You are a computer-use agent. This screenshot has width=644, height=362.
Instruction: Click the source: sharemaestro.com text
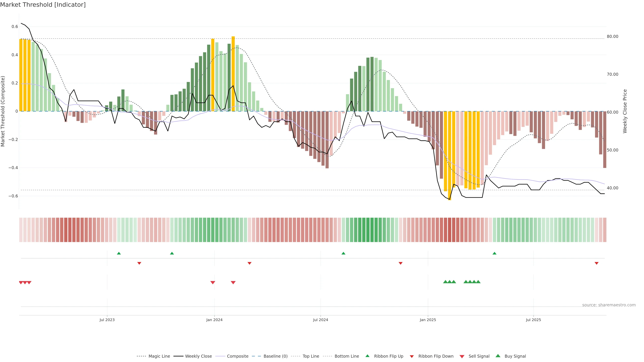pos(609,305)
